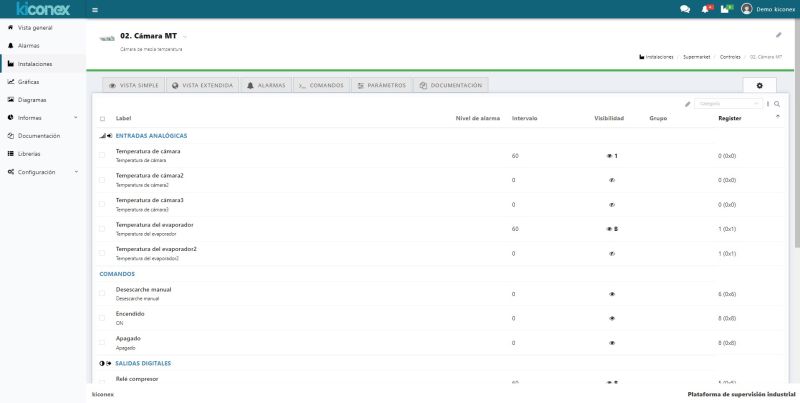Switch to the Documentación tab

(451, 86)
